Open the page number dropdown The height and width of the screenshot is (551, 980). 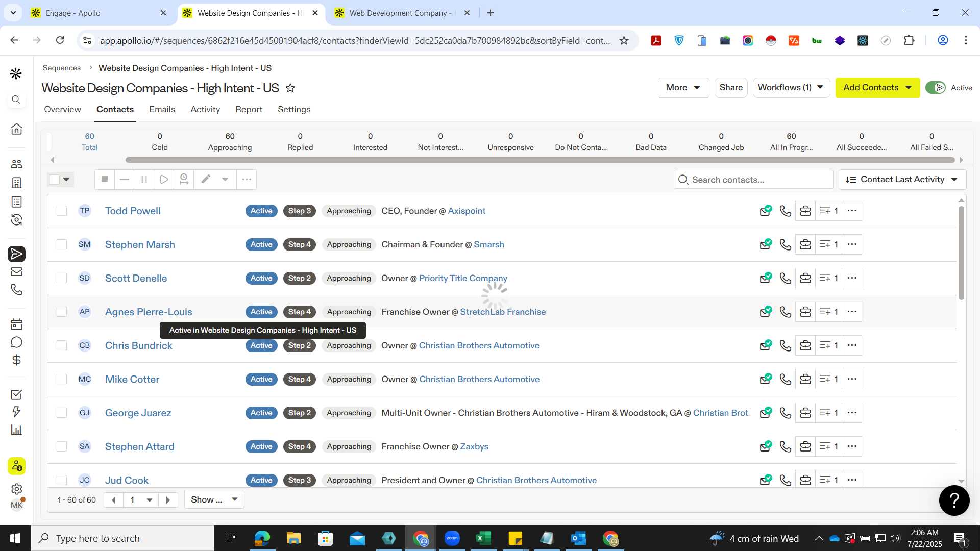[x=141, y=500]
